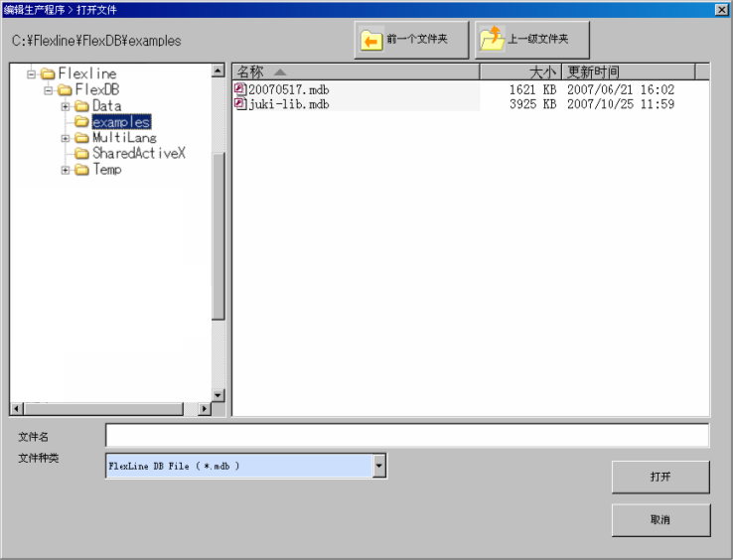Select the MultiLang tree item
The width and height of the screenshot is (733, 560).
(124, 138)
